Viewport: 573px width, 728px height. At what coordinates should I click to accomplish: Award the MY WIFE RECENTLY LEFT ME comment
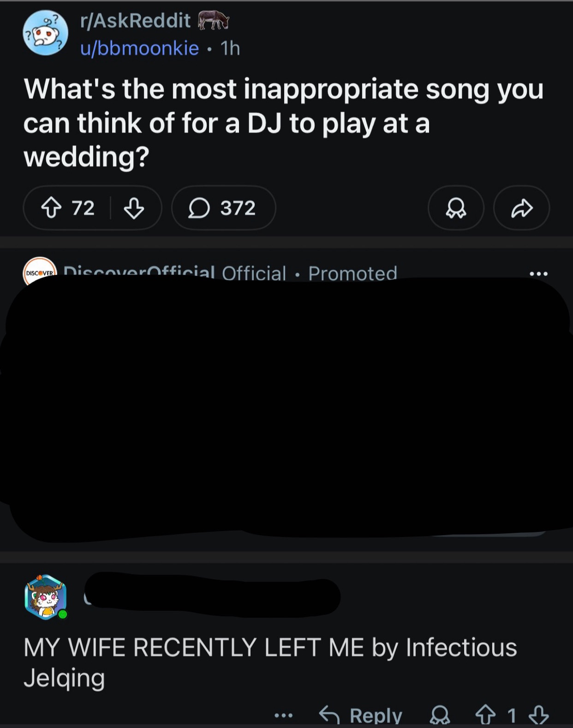click(440, 716)
